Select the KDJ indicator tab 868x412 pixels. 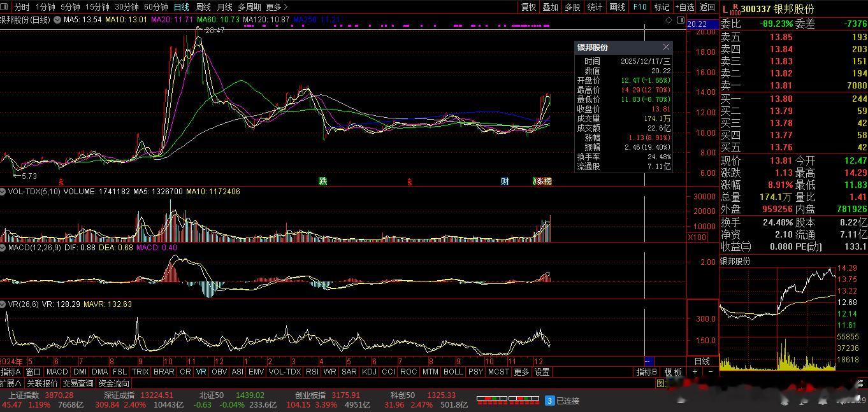(369, 372)
